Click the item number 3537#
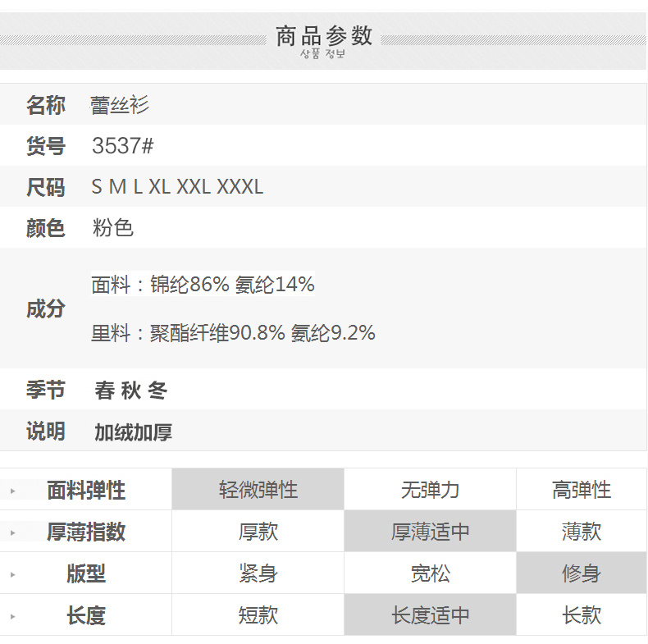This screenshot has width=648, height=644. coord(123,146)
